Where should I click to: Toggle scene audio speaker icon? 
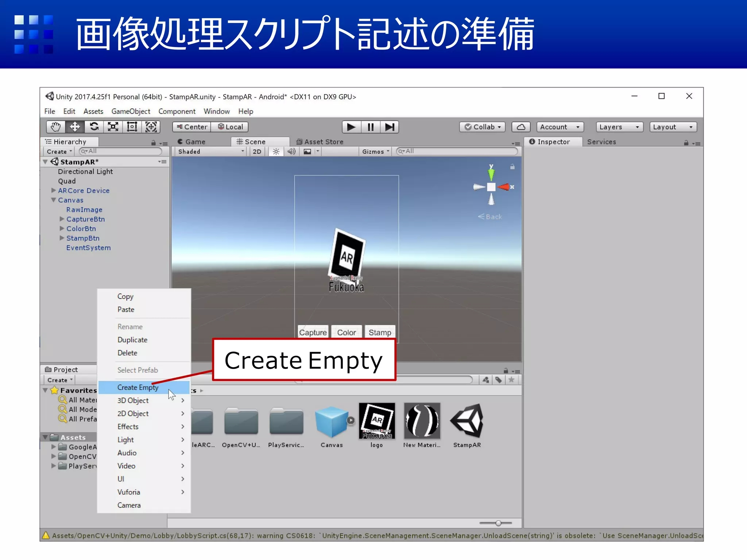291,152
